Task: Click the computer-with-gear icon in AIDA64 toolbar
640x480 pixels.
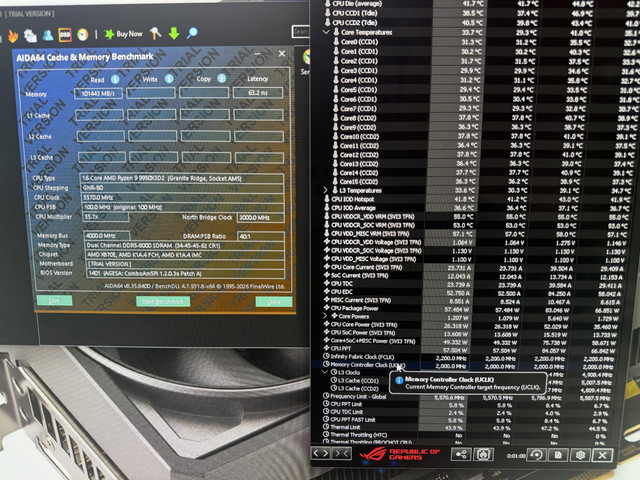Action: point(30,36)
